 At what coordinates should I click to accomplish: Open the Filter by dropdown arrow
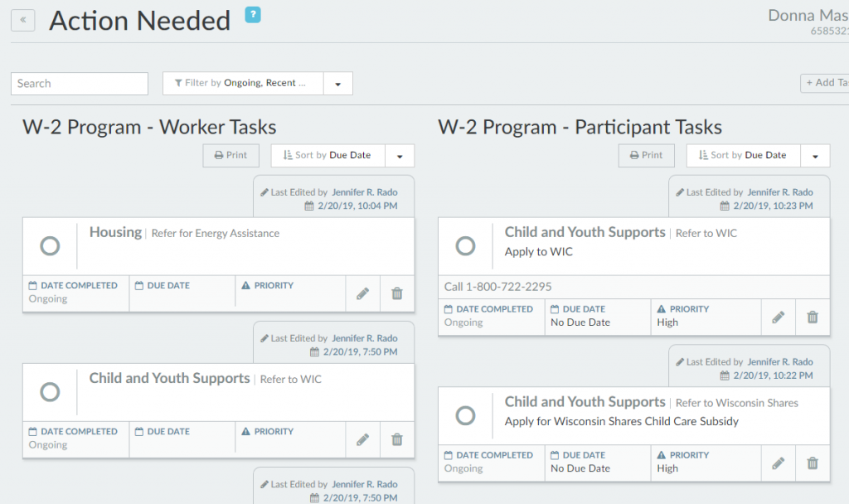(x=338, y=84)
